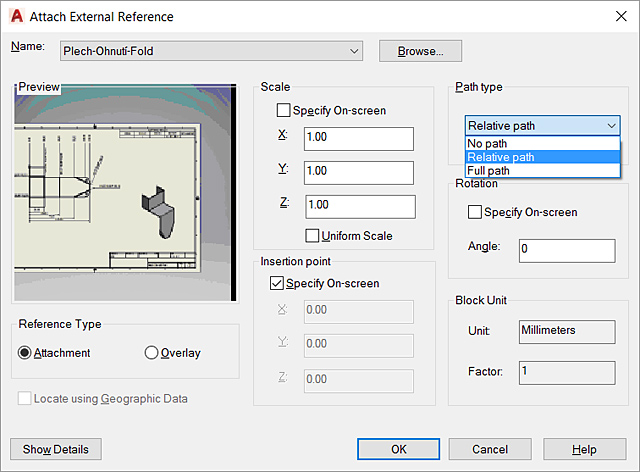
Task: Click the Angle input field
Action: (567, 251)
